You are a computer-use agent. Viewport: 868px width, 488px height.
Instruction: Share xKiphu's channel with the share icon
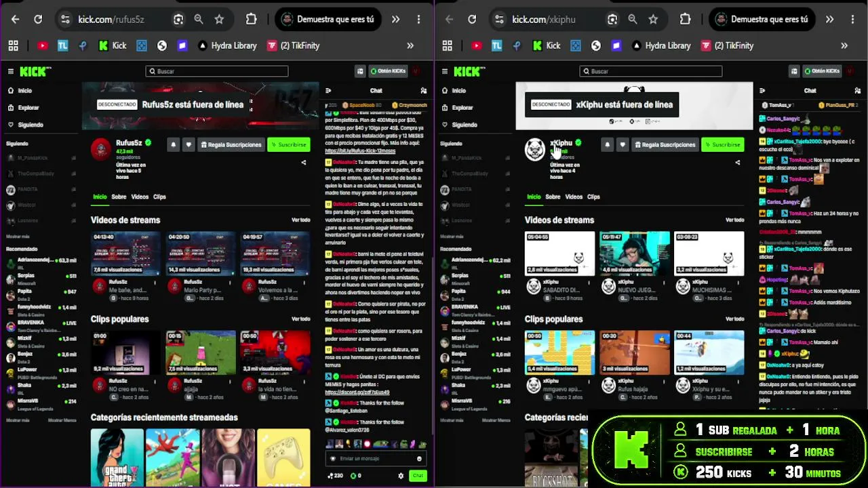tap(737, 163)
